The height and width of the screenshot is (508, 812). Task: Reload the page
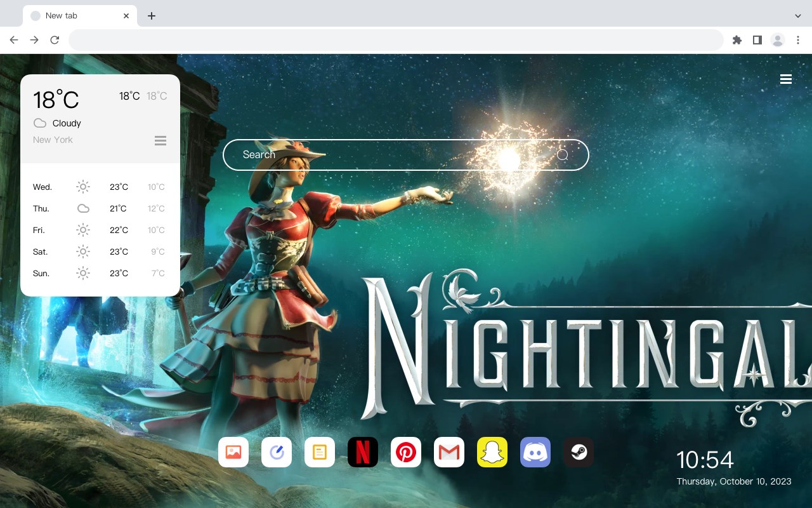click(x=55, y=40)
